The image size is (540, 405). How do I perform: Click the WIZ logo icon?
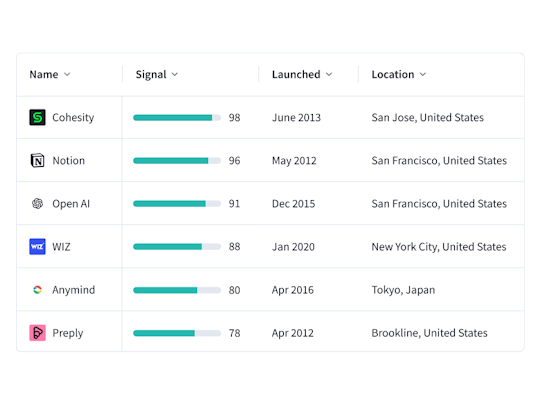37,247
